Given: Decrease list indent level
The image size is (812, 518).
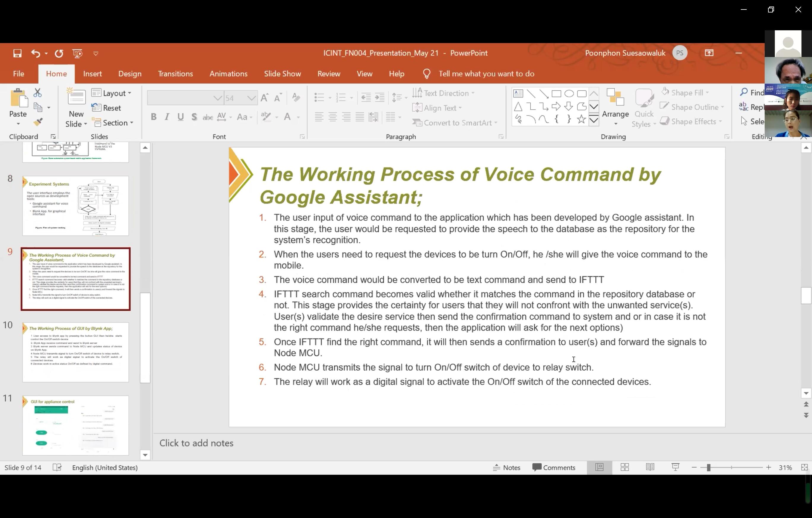Looking at the screenshot, I should pyautogui.click(x=366, y=97).
